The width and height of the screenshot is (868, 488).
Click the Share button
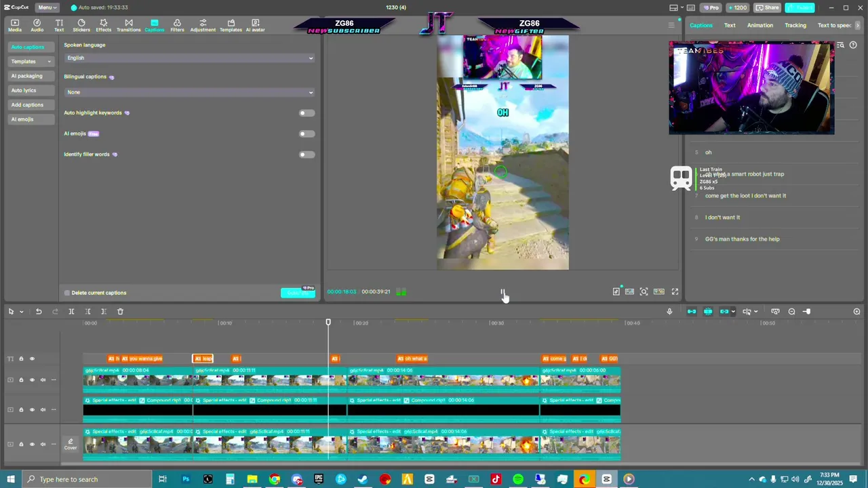tap(768, 7)
